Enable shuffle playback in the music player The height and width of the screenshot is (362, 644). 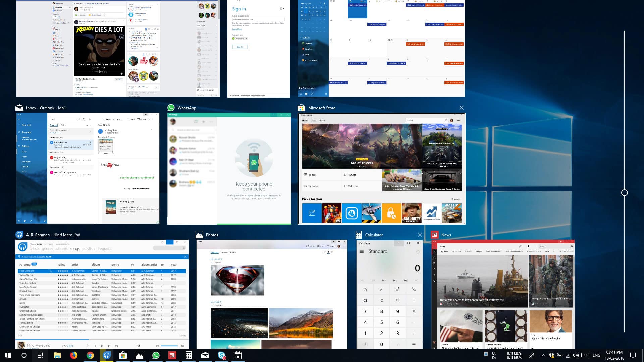coord(116,346)
